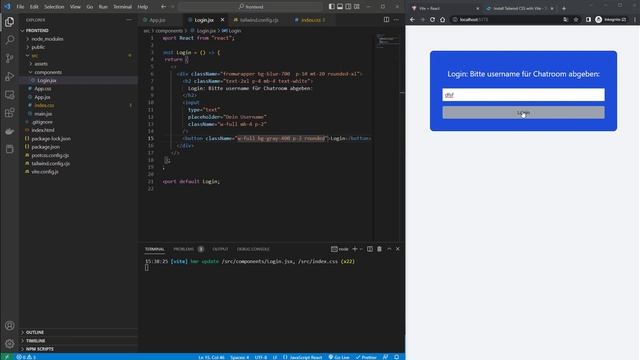The height and width of the screenshot is (360, 640).
Task: Switch to the index.css editor tab
Action: pyautogui.click(x=311, y=20)
